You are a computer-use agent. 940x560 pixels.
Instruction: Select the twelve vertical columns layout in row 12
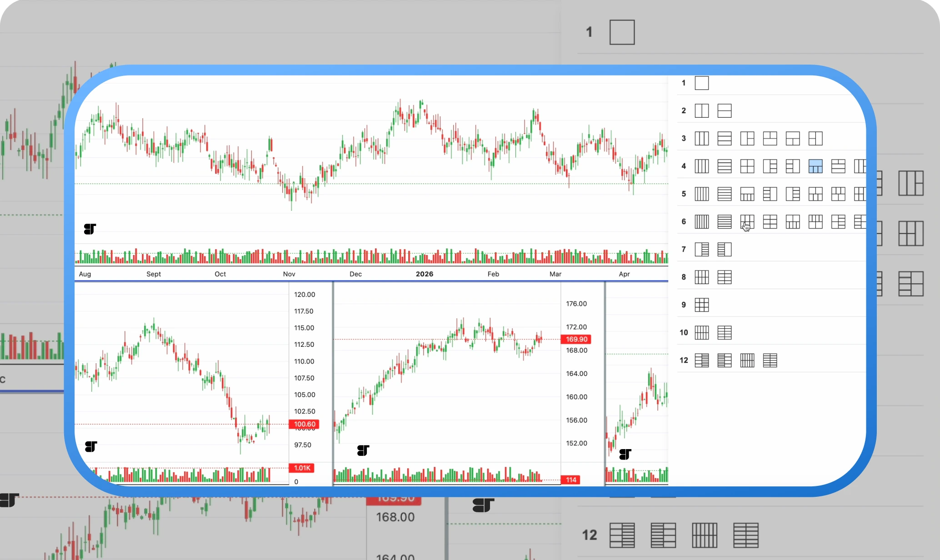tap(747, 360)
